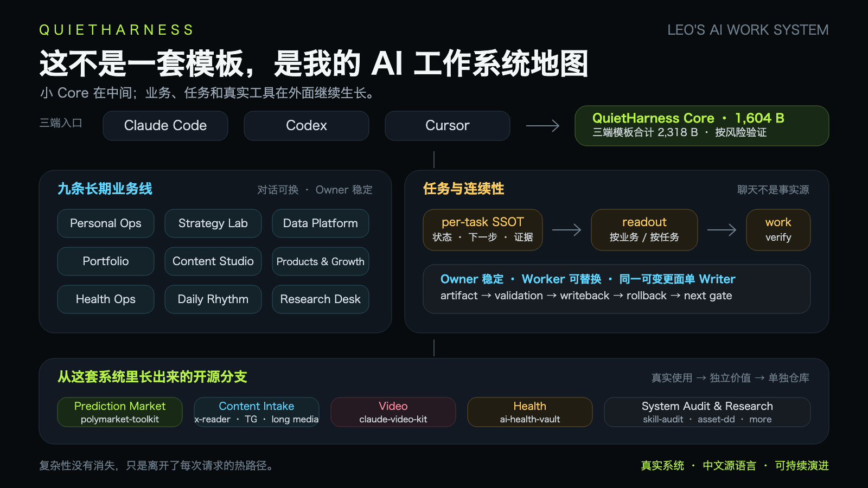The image size is (868, 488).
Task: Select the Portfolio chip
Action: (x=106, y=261)
